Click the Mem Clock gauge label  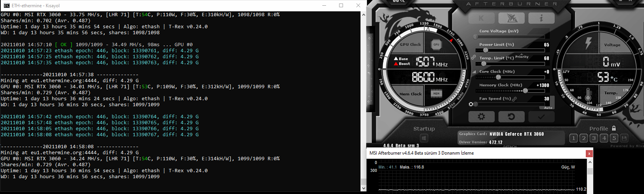(410, 94)
